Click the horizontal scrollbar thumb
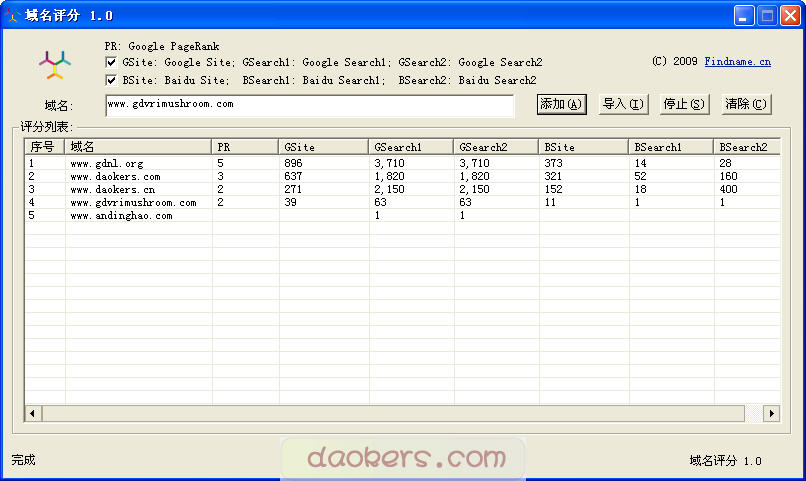The height and width of the screenshot is (481, 806). (x=393, y=413)
